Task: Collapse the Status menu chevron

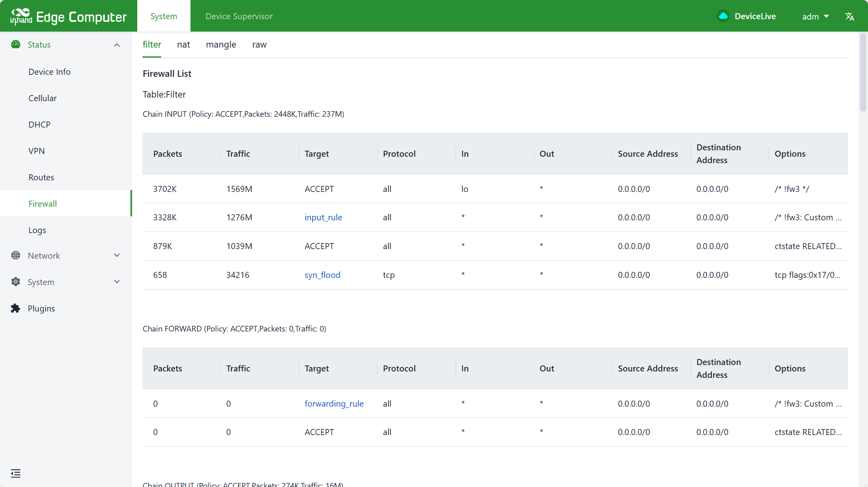Action: coord(117,45)
